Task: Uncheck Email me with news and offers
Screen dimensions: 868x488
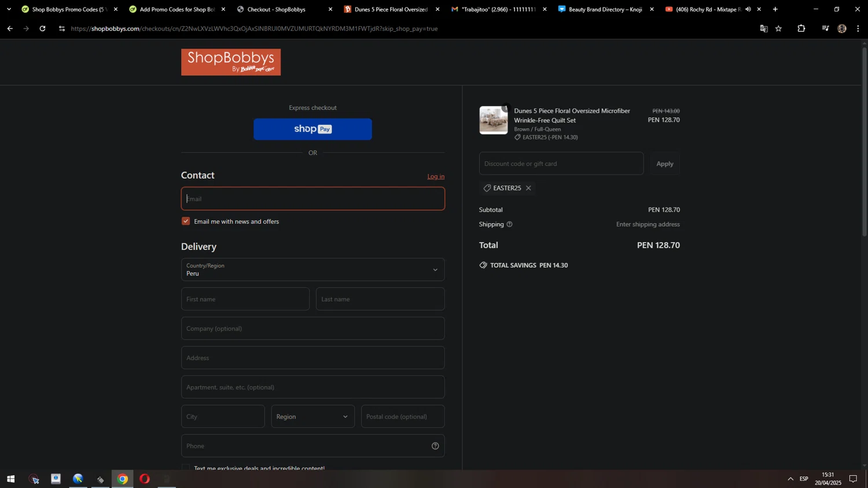Action: pyautogui.click(x=186, y=221)
